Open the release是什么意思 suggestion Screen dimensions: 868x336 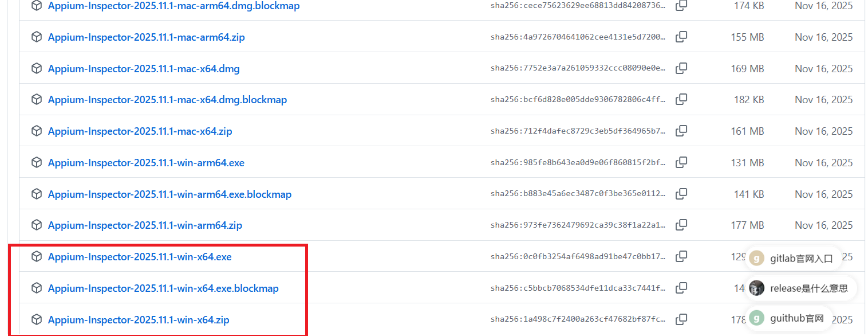[x=800, y=288]
